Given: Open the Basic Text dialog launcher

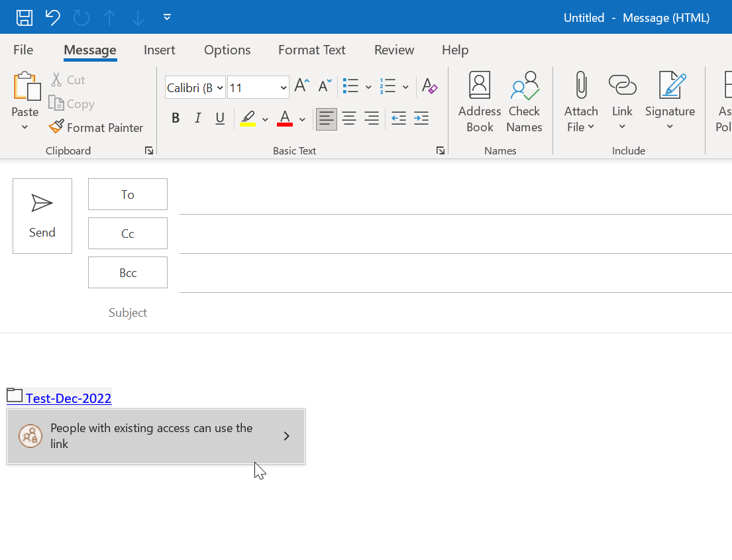Looking at the screenshot, I should [441, 150].
